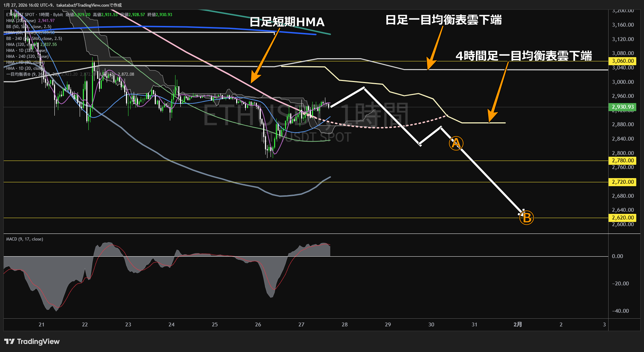Click date 24 on the time axis

coord(171,325)
